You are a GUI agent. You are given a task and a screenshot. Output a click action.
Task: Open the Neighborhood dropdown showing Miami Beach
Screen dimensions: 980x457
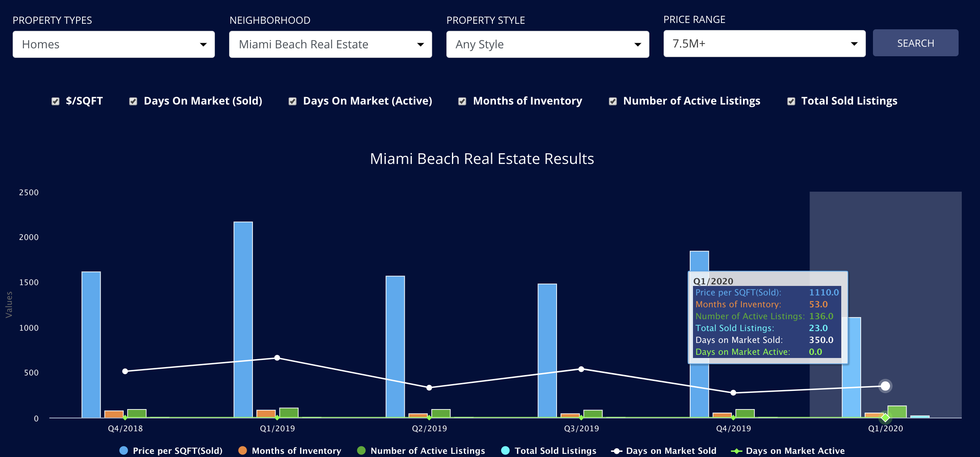(331, 44)
